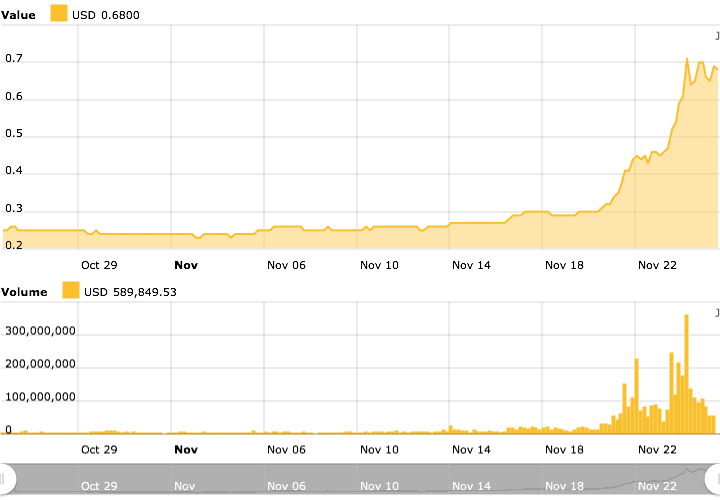Click 'Nov 14' inside the range scrollbar
This screenshot has width=720, height=500.
pyautogui.click(x=471, y=486)
